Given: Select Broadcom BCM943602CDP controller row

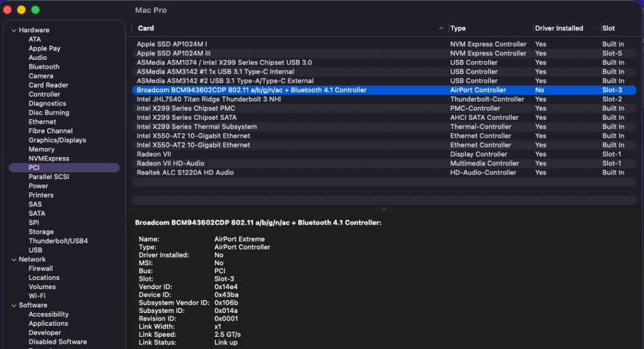Looking at the screenshot, I should click(x=384, y=90).
